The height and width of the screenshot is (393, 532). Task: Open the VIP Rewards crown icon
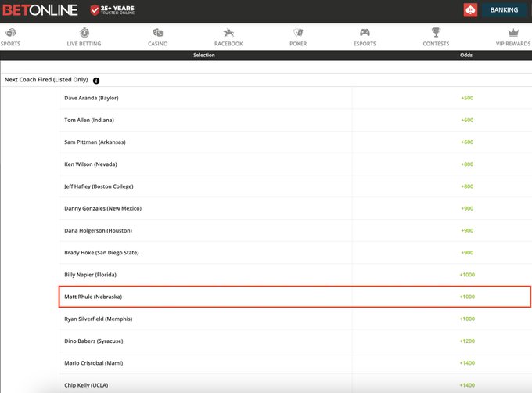click(x=513, y=33)
